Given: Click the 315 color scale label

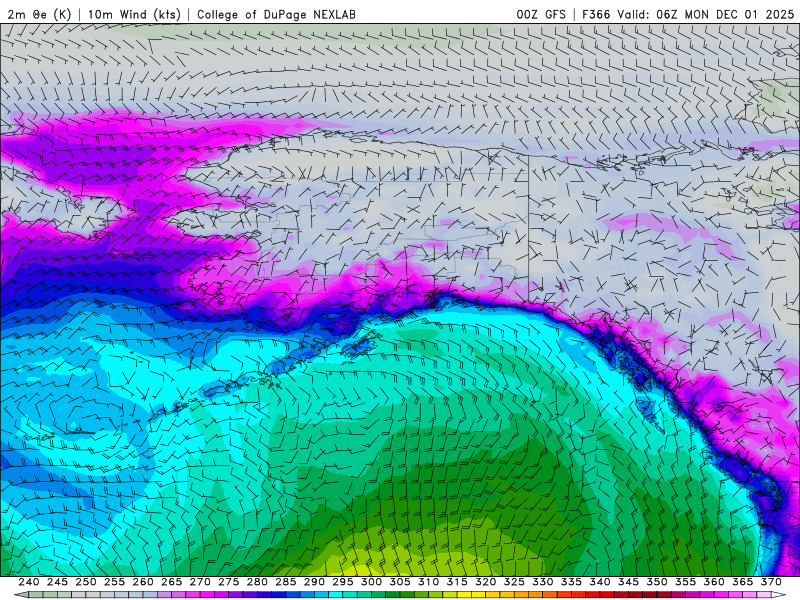Looking at the screenshot, I should pyautogui.click(x=457, y=582).
